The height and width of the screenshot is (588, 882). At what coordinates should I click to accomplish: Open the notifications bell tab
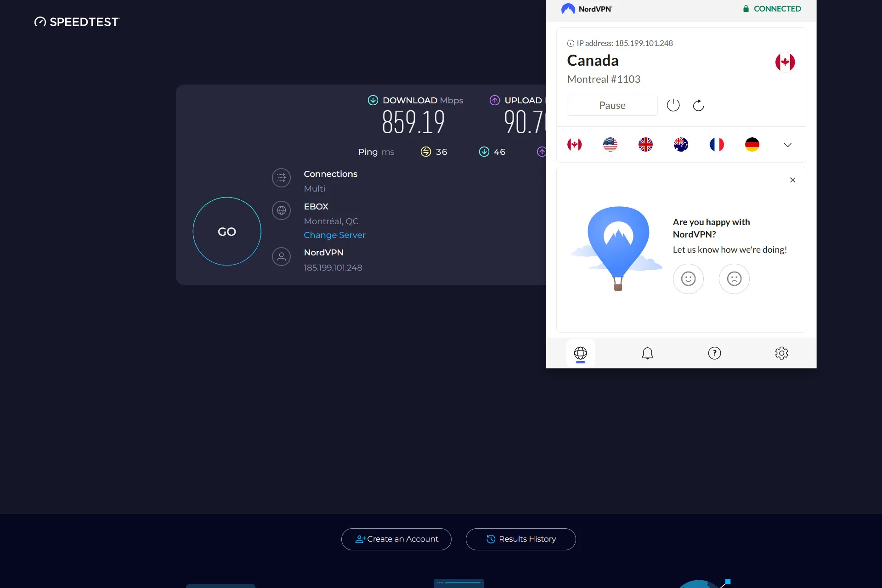(x=647, y=353)
